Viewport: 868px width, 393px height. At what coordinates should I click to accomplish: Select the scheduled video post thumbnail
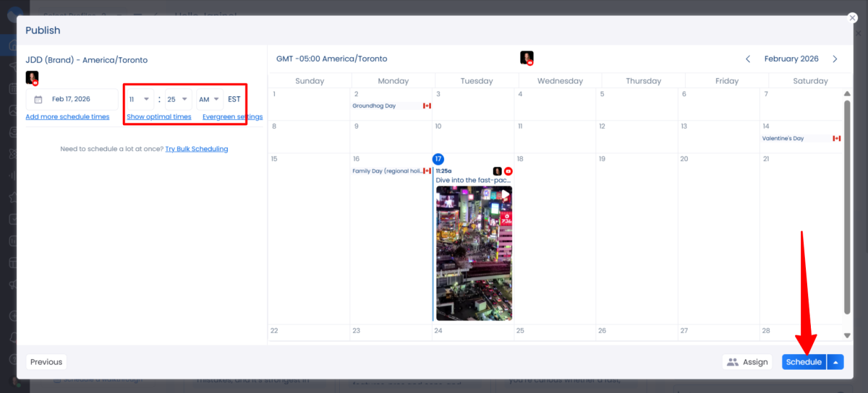click(474, 253)
